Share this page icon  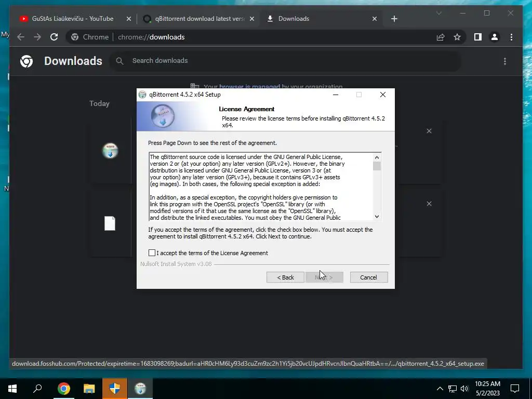[441, 37]
